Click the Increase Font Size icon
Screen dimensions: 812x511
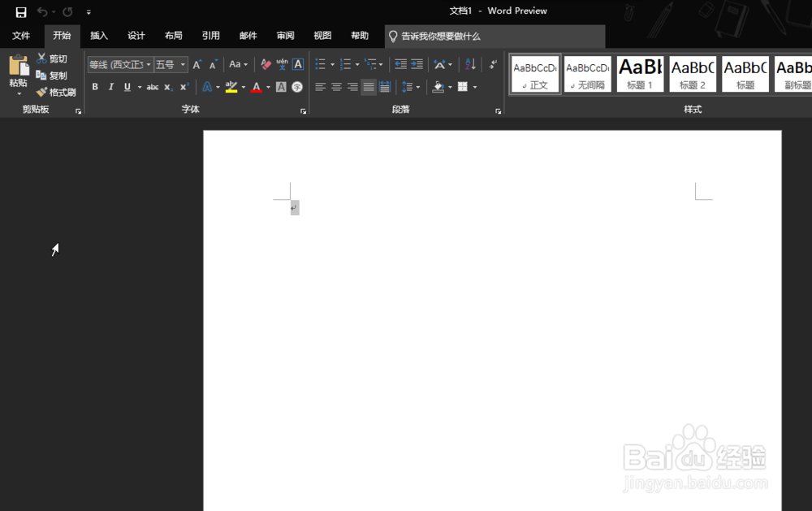197,65
